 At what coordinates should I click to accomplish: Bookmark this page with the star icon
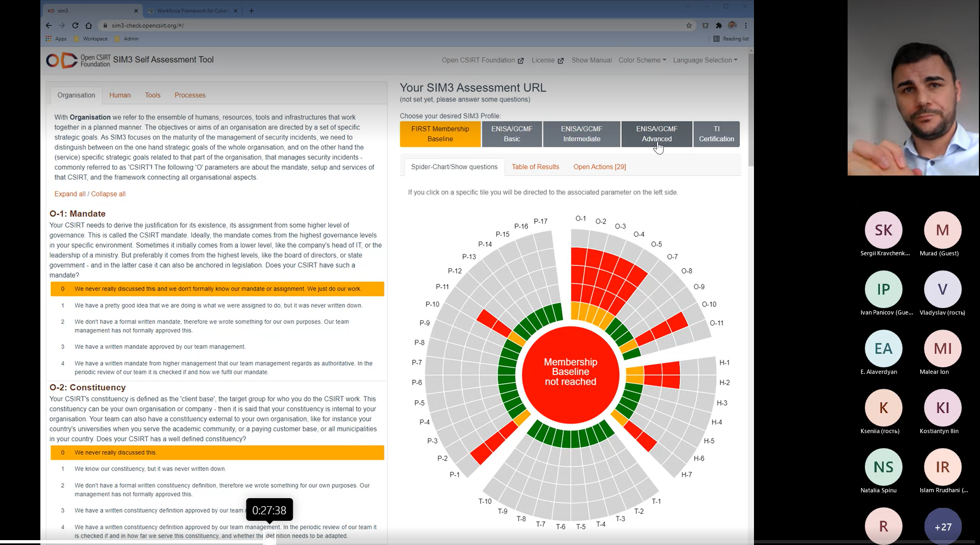(x=689, y=25)
